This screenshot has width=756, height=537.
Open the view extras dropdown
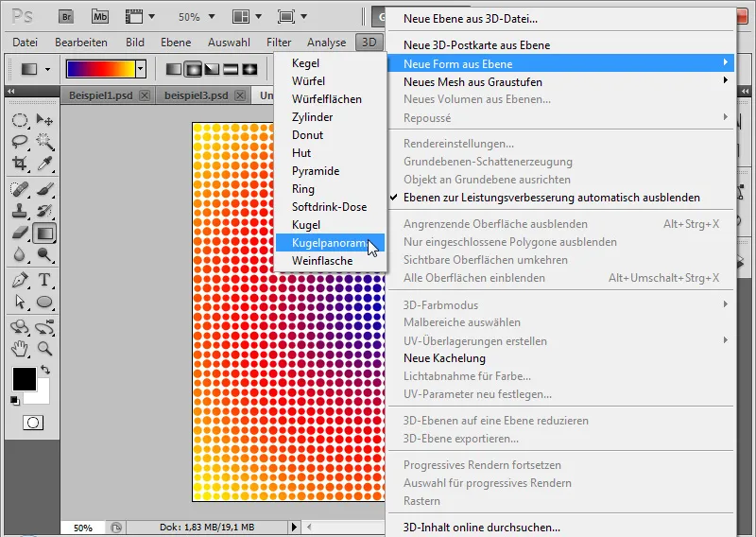click(151, 17)
